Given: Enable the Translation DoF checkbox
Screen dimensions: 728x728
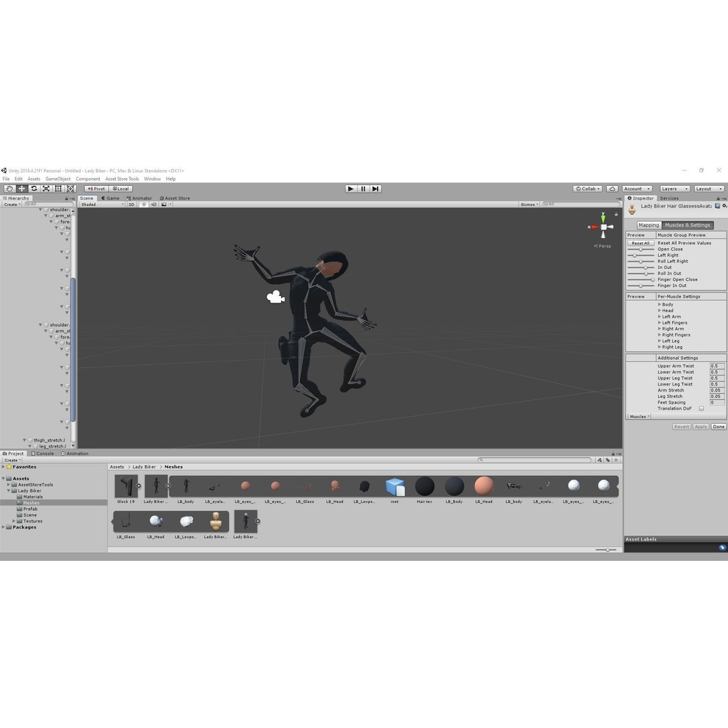Looking at the screenshot, I should pos(702,408).
